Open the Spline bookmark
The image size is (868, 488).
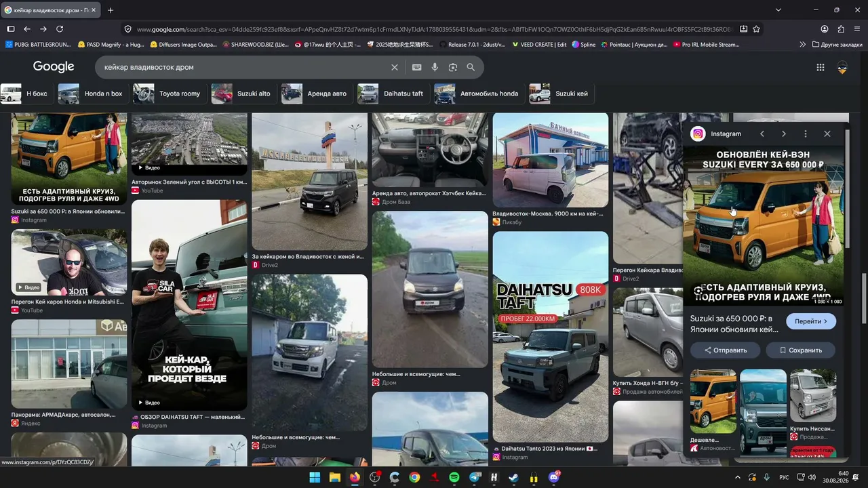(584, 45)
